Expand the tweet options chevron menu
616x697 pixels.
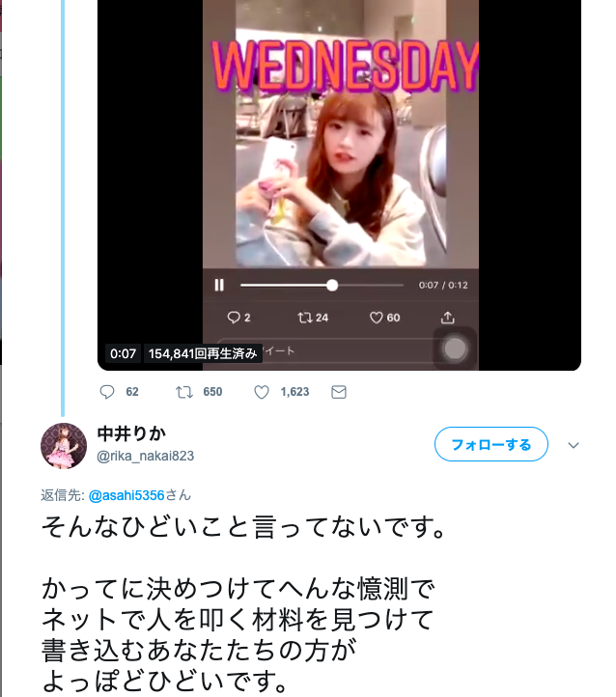pyautogui.click(x=574, y=445)
